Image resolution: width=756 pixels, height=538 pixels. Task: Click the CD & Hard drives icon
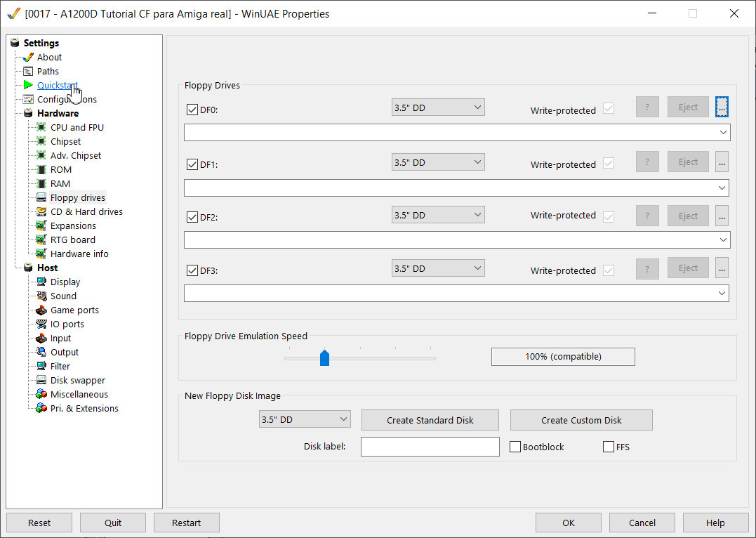click(41, 211)
